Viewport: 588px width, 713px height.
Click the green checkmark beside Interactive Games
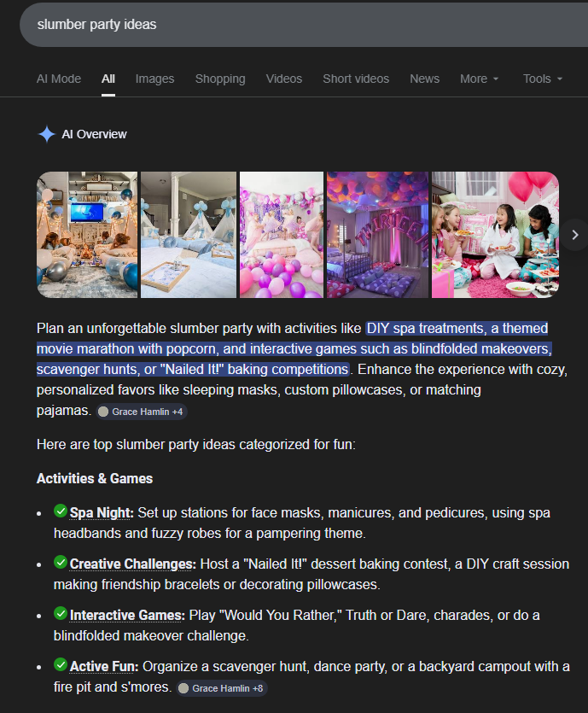(61, 613)
